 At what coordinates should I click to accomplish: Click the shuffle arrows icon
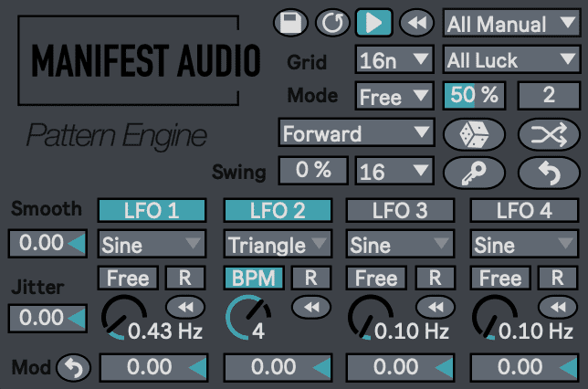point(549,134)
